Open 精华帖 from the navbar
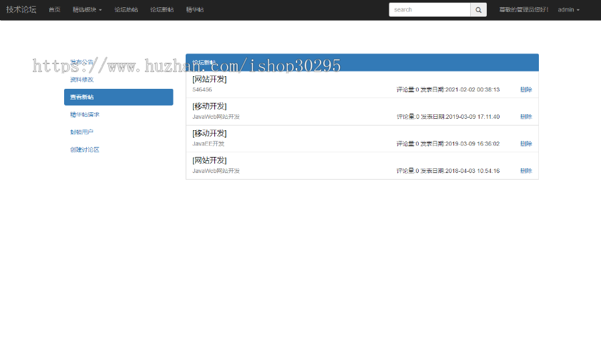This screenshot has height=364, width=601. (x=195, y=10)
